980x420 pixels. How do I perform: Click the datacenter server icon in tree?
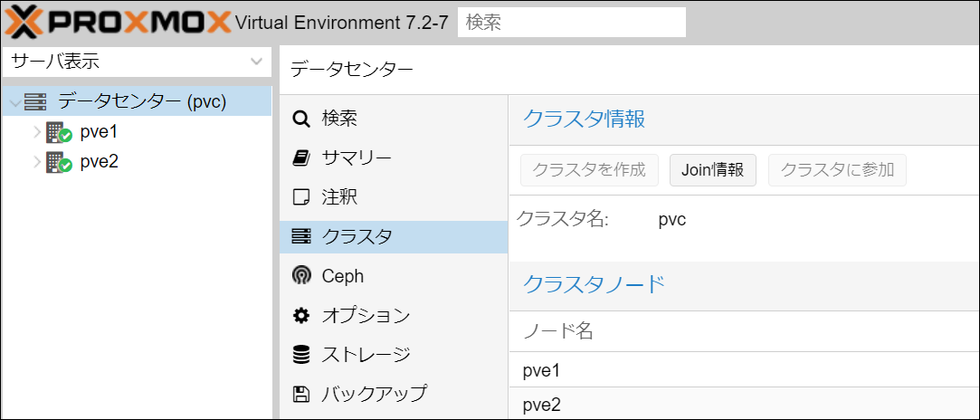[36, 101]
